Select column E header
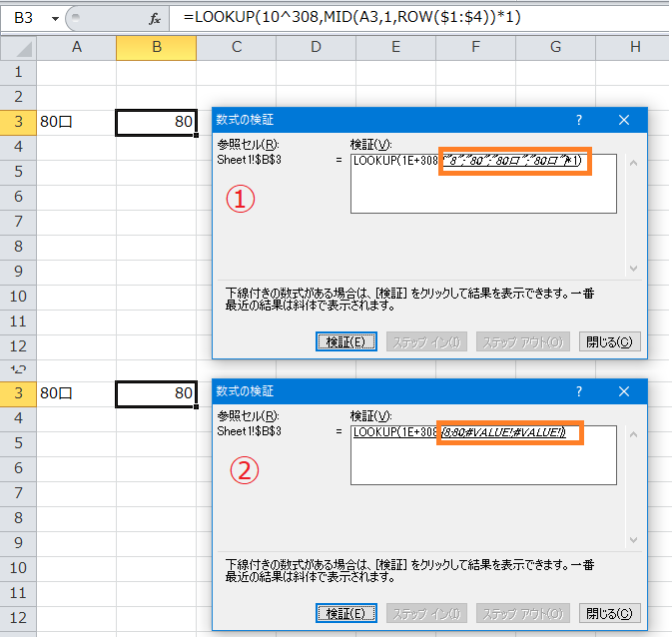The image size is (672, 637). coord(395,47)
